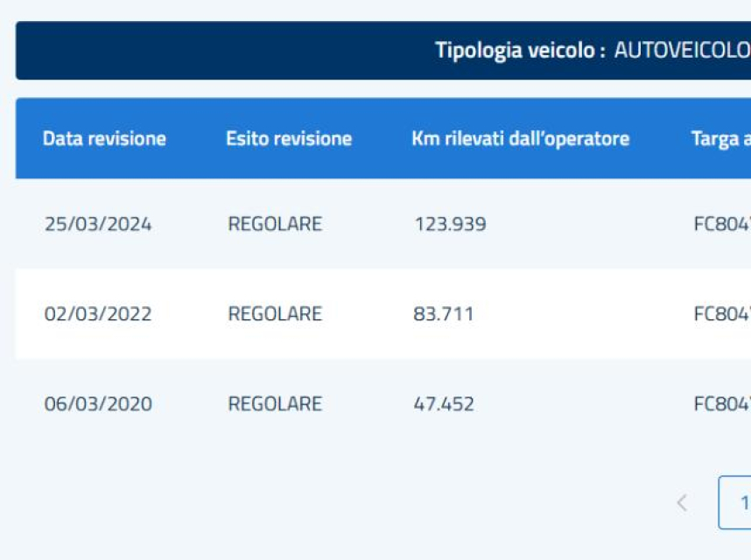The height and width of the screenshot is (560, 751).
Task: Click the Data revisione column header
Action: (104, 138)
